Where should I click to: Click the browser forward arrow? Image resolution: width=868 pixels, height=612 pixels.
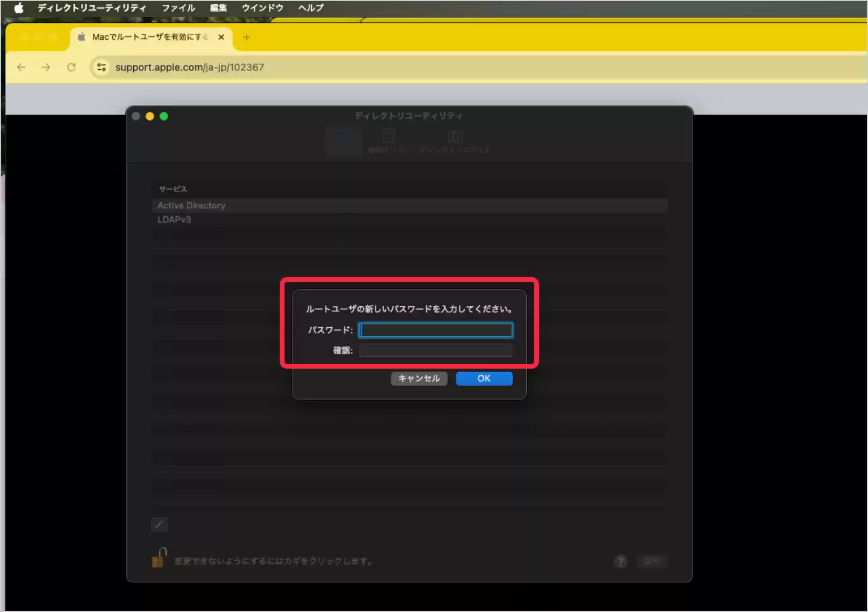tap(46, 67)
